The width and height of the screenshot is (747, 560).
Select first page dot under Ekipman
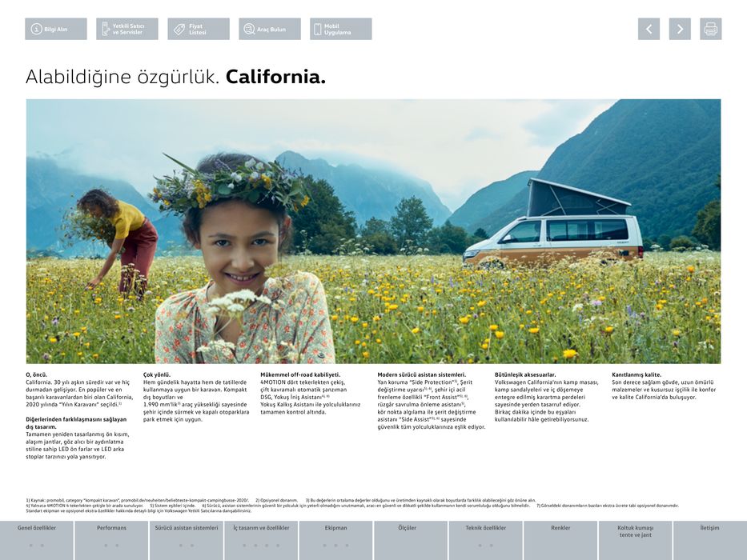[324, 546]
